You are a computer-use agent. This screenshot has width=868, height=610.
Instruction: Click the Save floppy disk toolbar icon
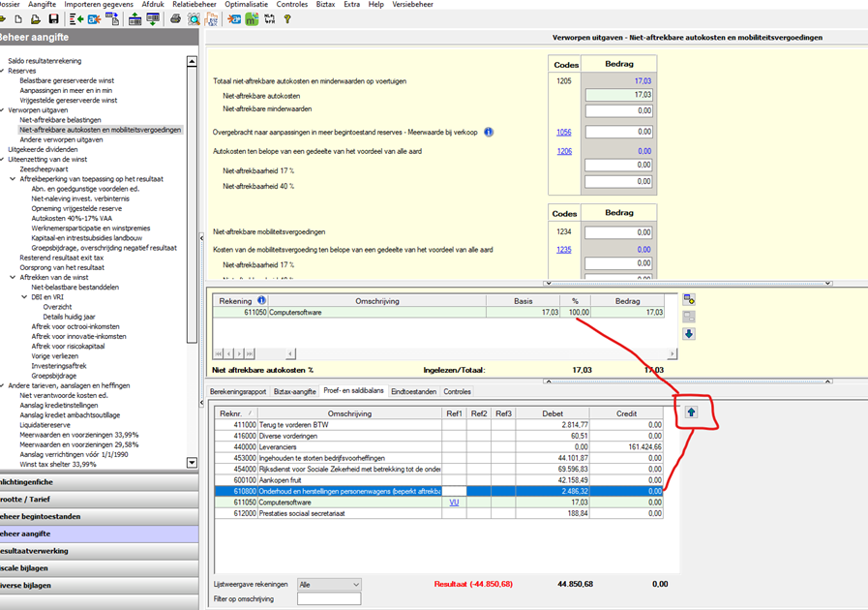[53, 19]
